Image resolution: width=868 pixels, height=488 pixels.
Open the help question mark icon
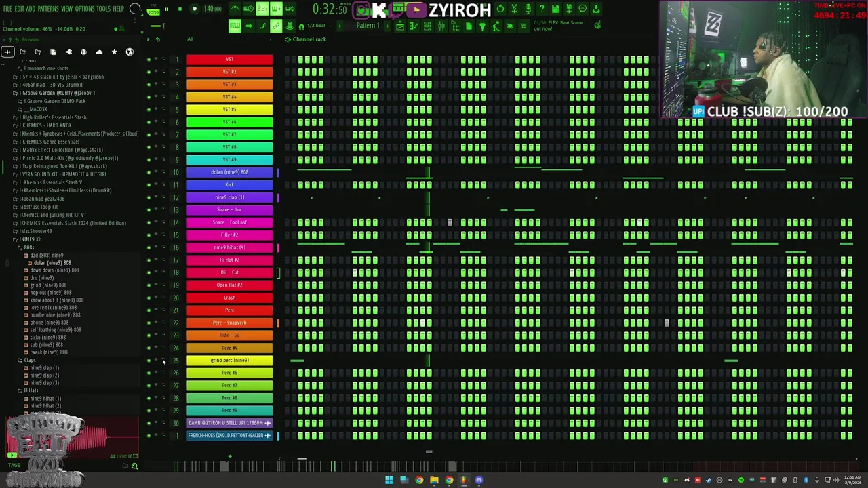541,9
